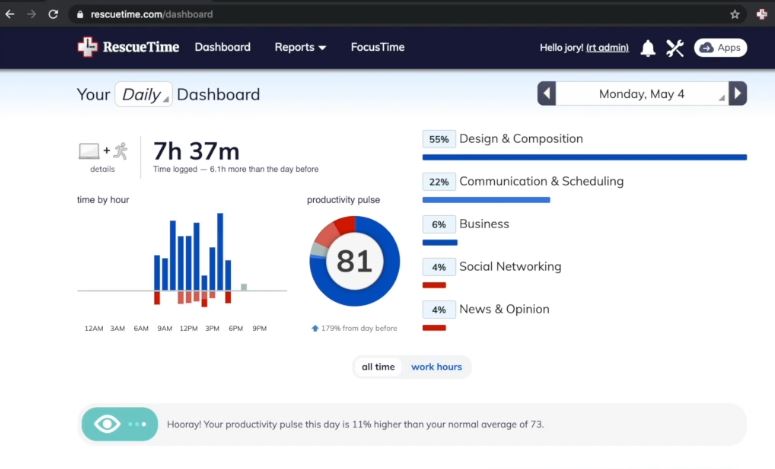Viewport: 775px width, 469px height.
Task: Click the computer device details icon
Action: click(x=89, y=151)
